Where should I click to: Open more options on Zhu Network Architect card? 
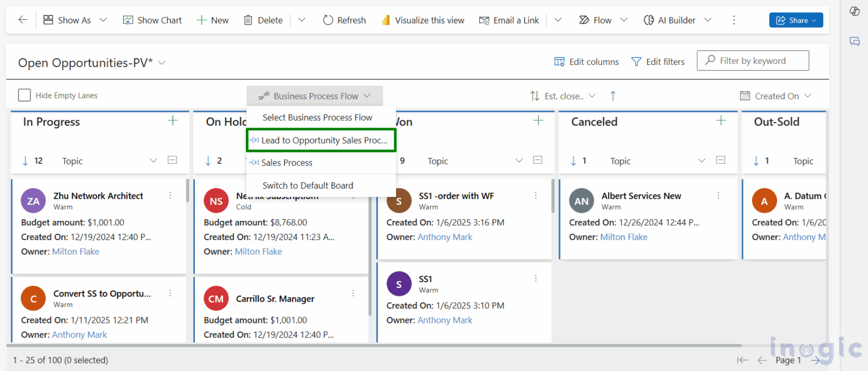coord(170,195)
